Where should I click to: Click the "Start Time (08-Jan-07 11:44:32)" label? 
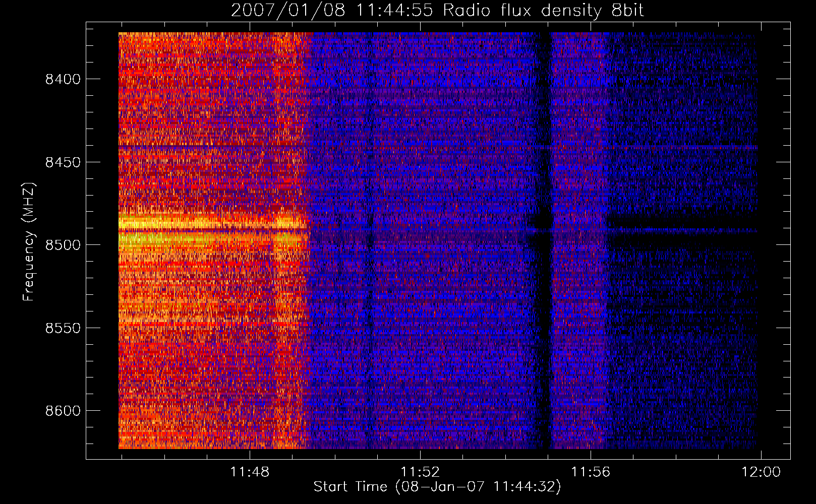(437, 487)
